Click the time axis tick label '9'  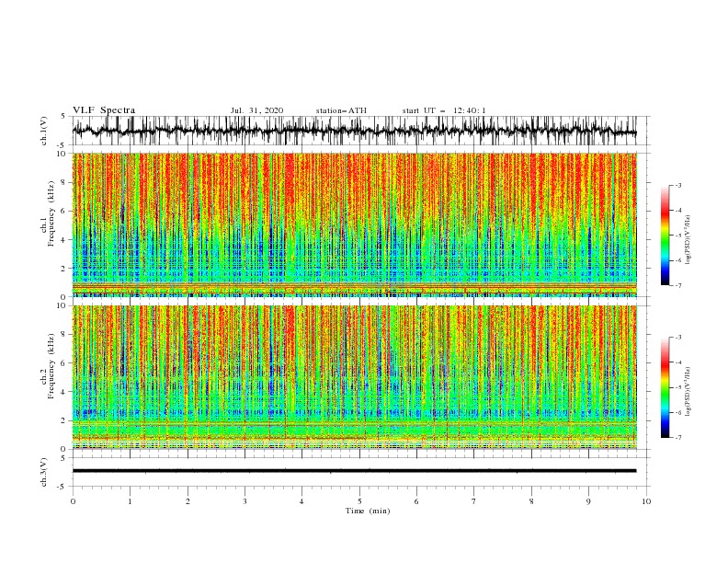coord(588,501)
